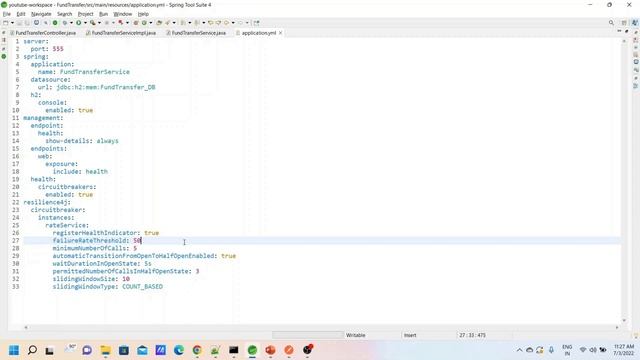The height and width of the screenshot is (360, 640).
Task: Open Microsoft Edge from the taskbar
Action: click(x=179, y=350)
